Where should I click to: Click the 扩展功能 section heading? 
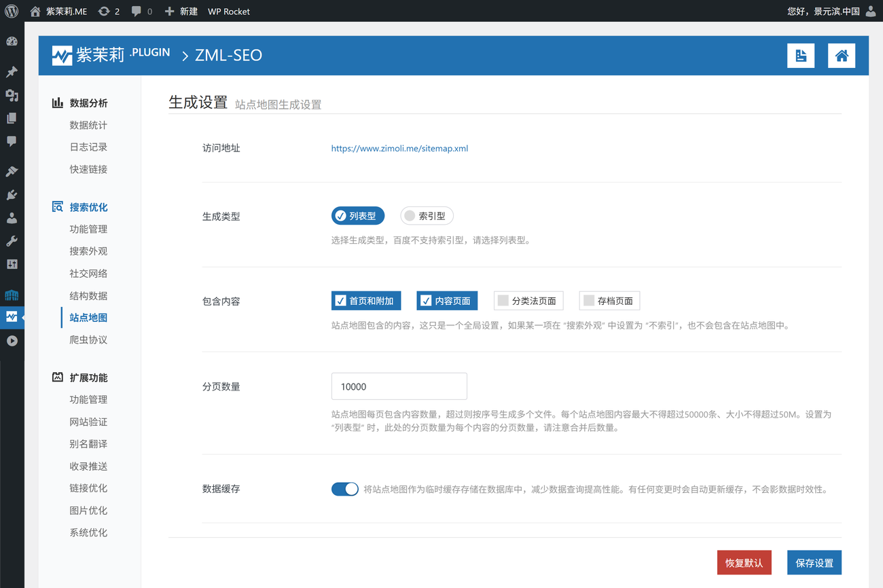(88, 377)
